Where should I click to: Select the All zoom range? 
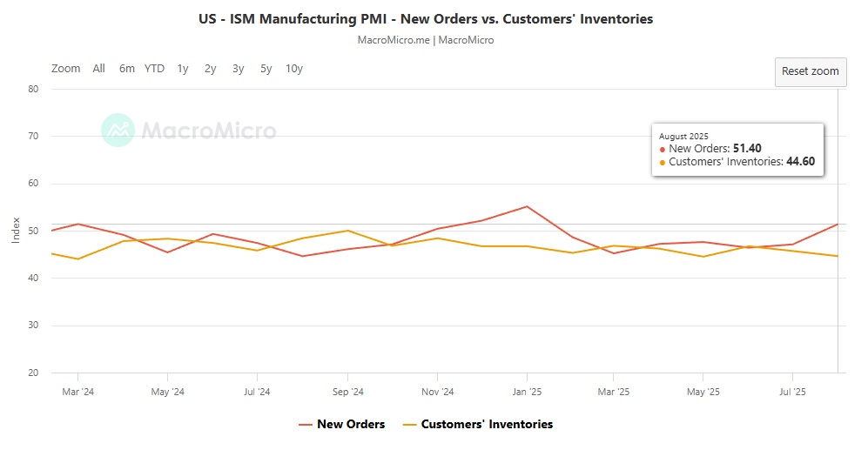click(99, 69)
